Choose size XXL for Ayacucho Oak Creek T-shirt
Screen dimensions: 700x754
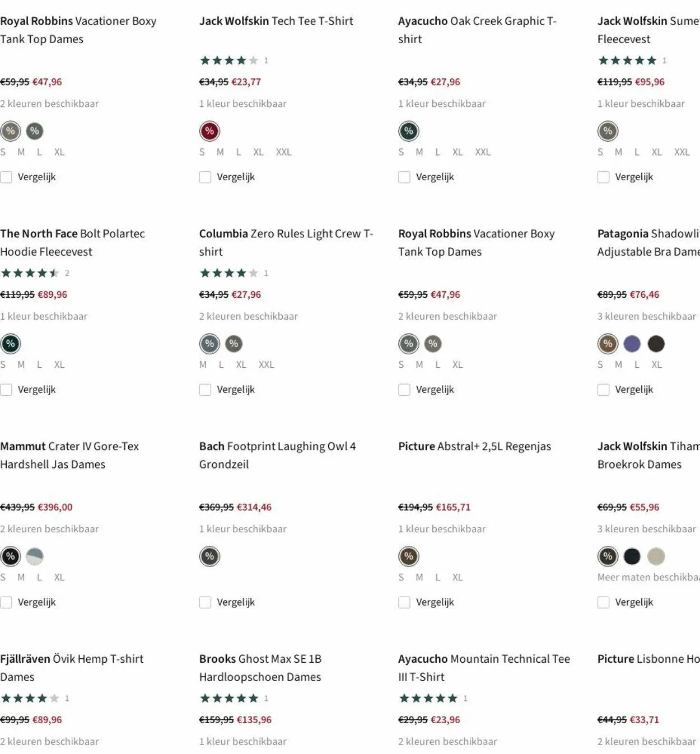click(x=483, y=152)
